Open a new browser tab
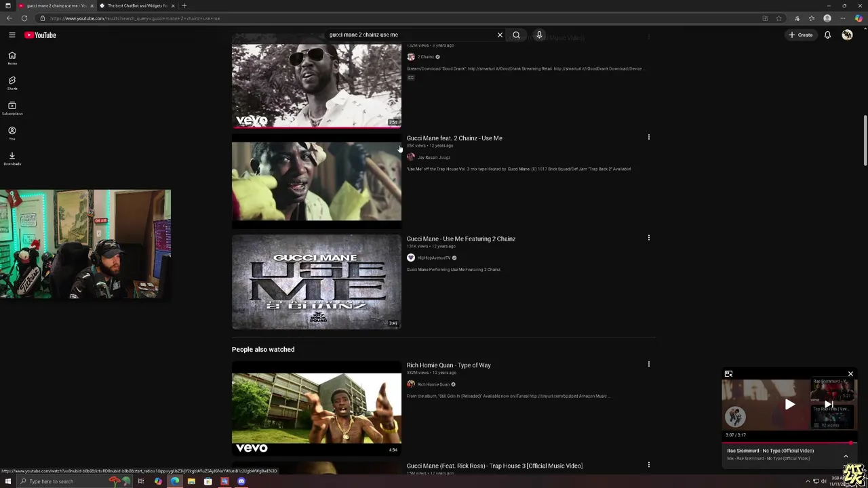 pos(184,5)
